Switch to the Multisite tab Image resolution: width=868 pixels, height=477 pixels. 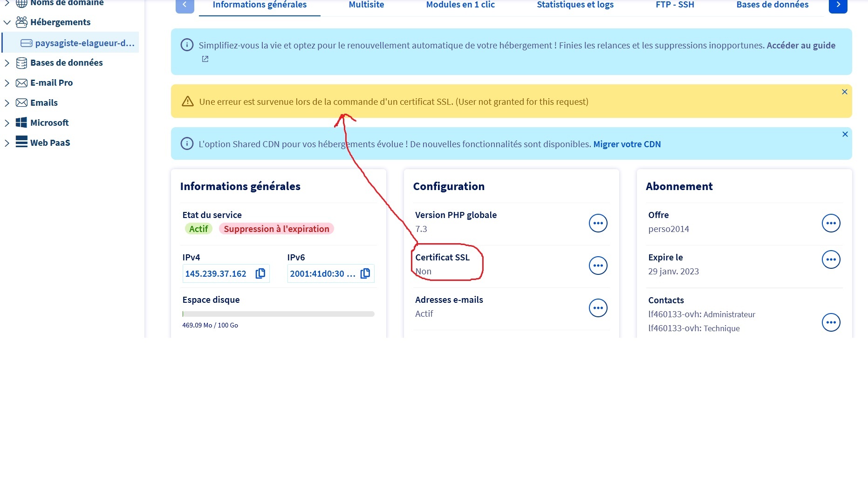(366, 5)
